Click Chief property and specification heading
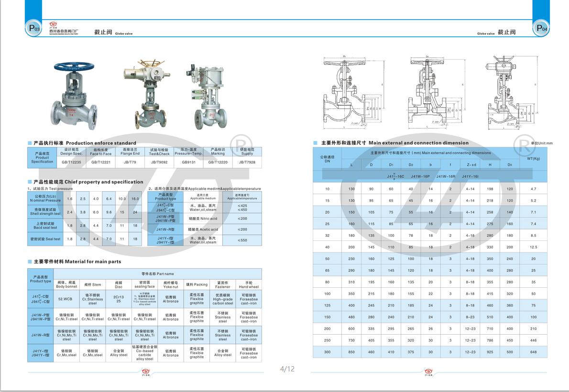Screen dimensions: 569x392 [x=88, y=182]
